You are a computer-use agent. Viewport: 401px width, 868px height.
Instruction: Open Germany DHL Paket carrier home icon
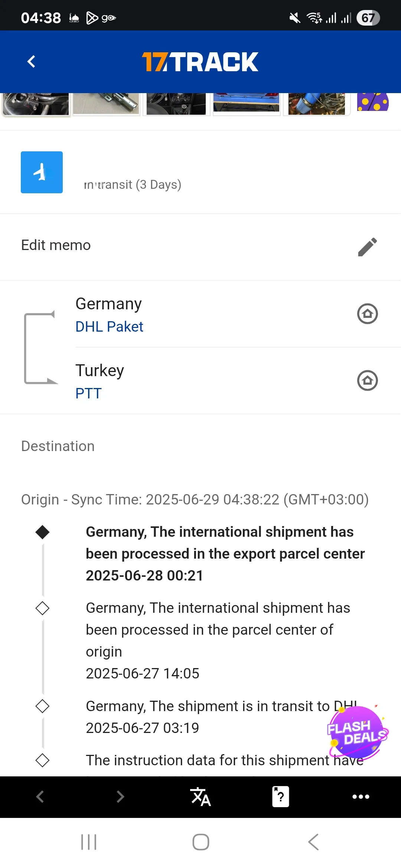(x=367, y=314)
